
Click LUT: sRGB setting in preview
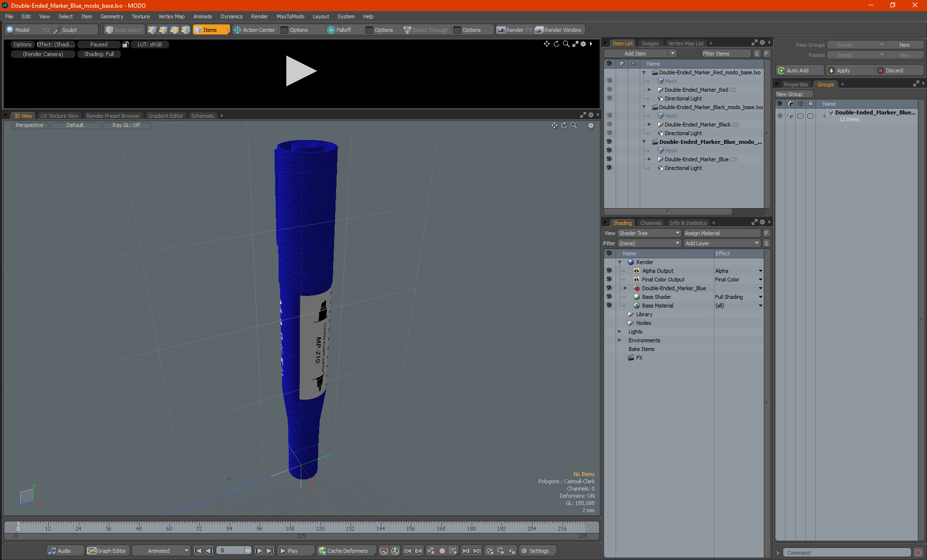click(150, 44)
